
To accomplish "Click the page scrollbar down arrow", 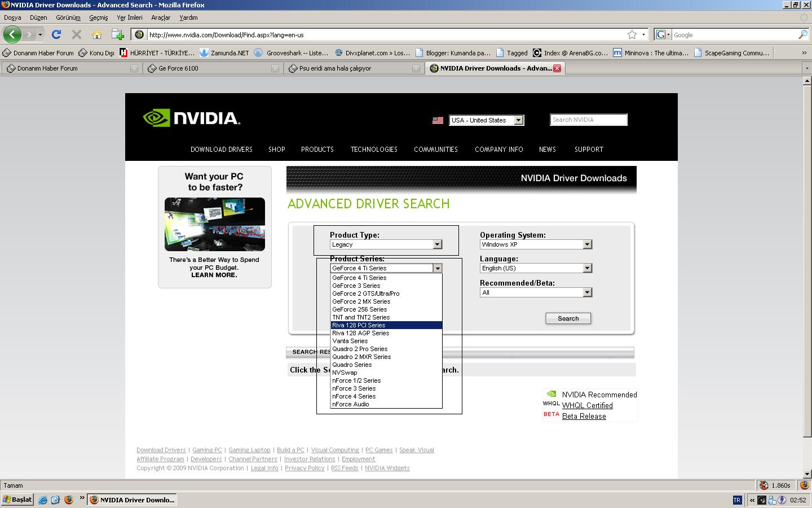I will coord(807,474).
